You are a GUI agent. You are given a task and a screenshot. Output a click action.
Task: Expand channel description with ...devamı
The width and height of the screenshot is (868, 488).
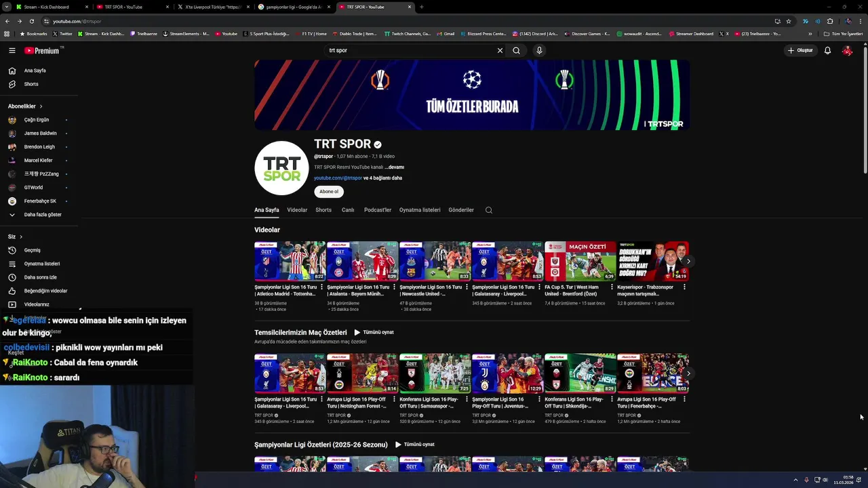[395, 167]
